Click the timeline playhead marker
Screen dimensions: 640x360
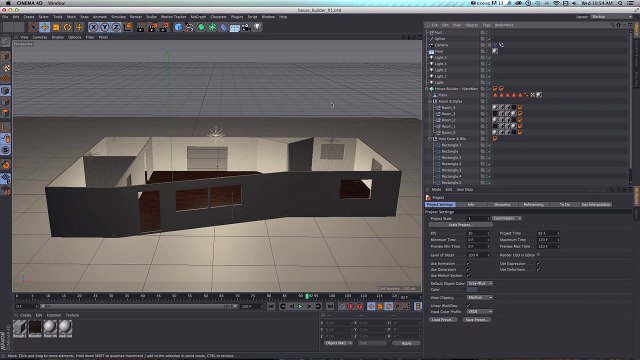coord(307,296)
